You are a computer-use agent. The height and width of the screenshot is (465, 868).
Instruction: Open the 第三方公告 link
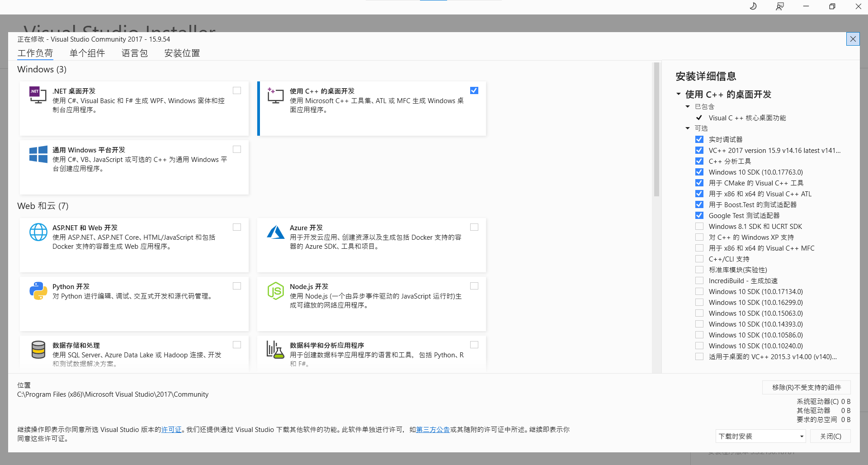point(433,430)
